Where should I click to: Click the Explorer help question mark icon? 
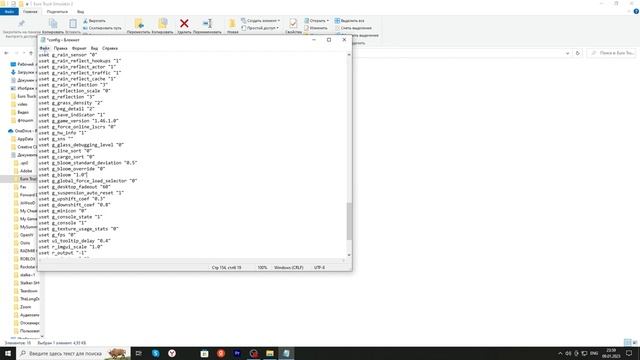point(636,11)
